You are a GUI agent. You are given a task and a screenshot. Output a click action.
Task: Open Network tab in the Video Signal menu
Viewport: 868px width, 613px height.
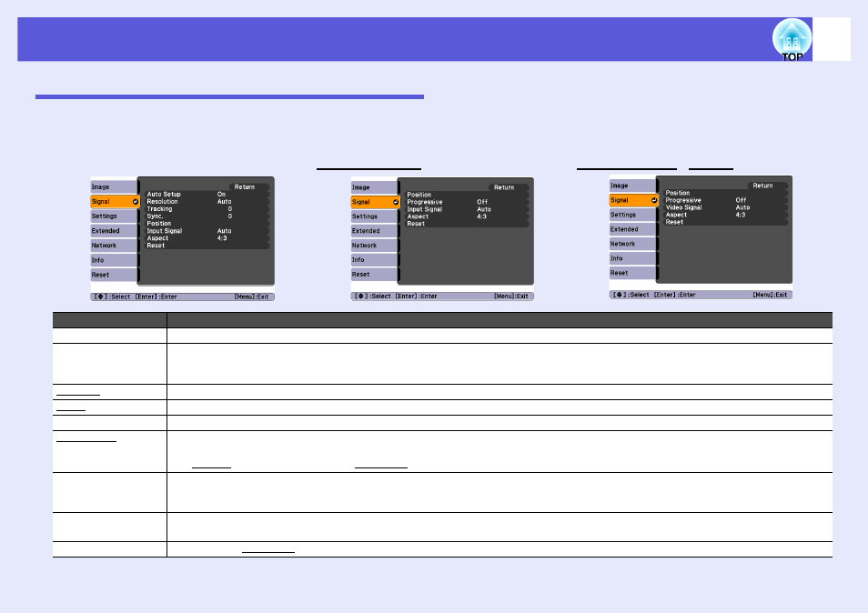(632, 244)
